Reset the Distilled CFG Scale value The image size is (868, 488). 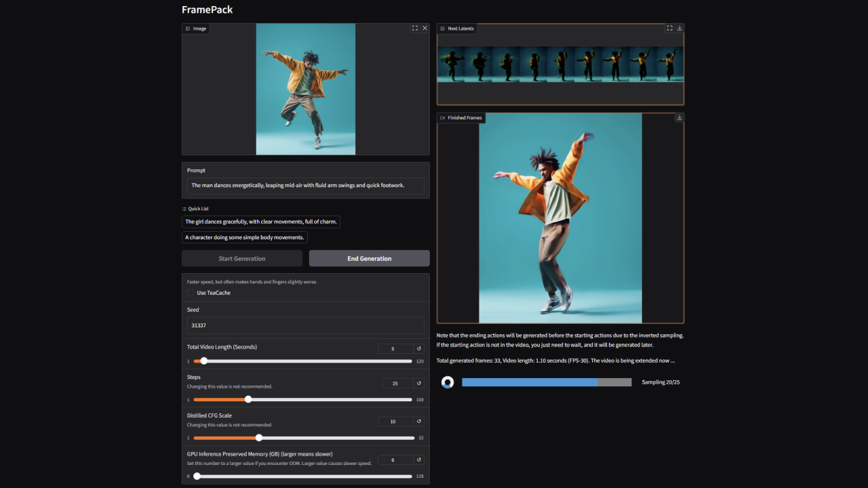click(419, 421)
